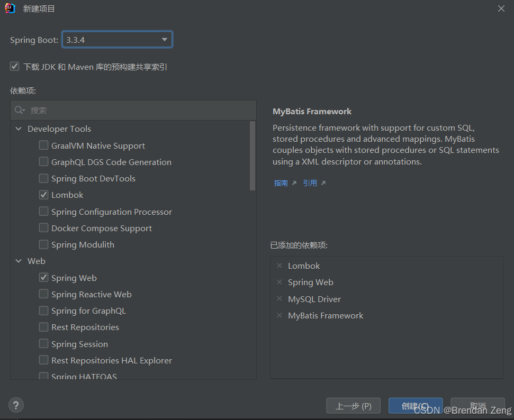Check Spring Reactive Web
This screenshot has height=420, width=514.
pyautogui.click(x=43, y=294)
